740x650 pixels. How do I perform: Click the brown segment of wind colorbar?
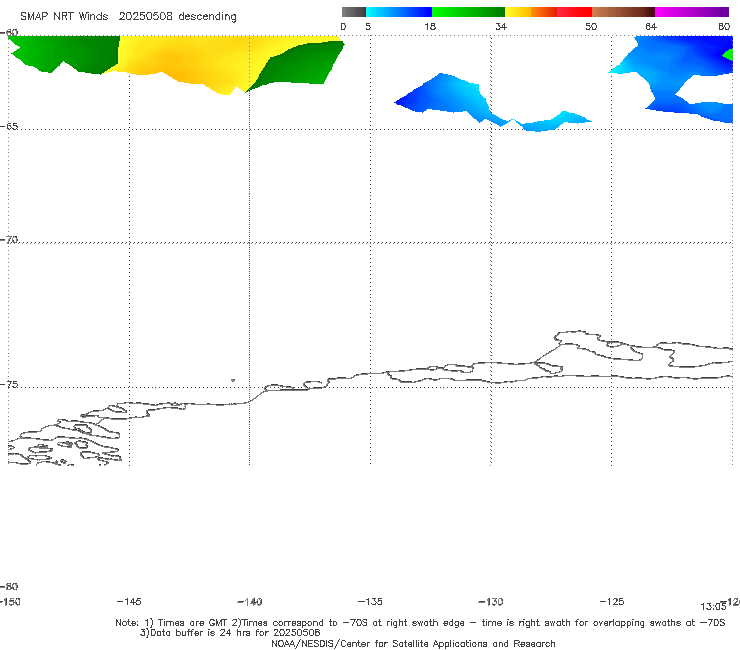point(623,12)
